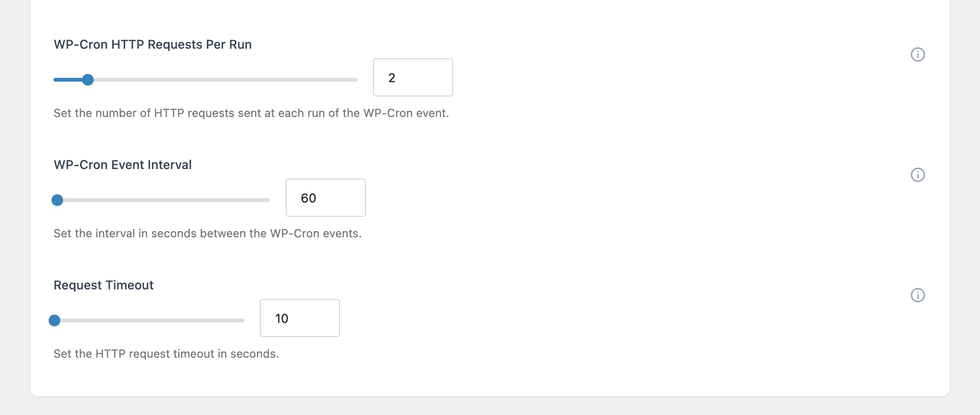Click the Request Timeout slider track
This screenshot has width=980, height=415.
(148, 320)
